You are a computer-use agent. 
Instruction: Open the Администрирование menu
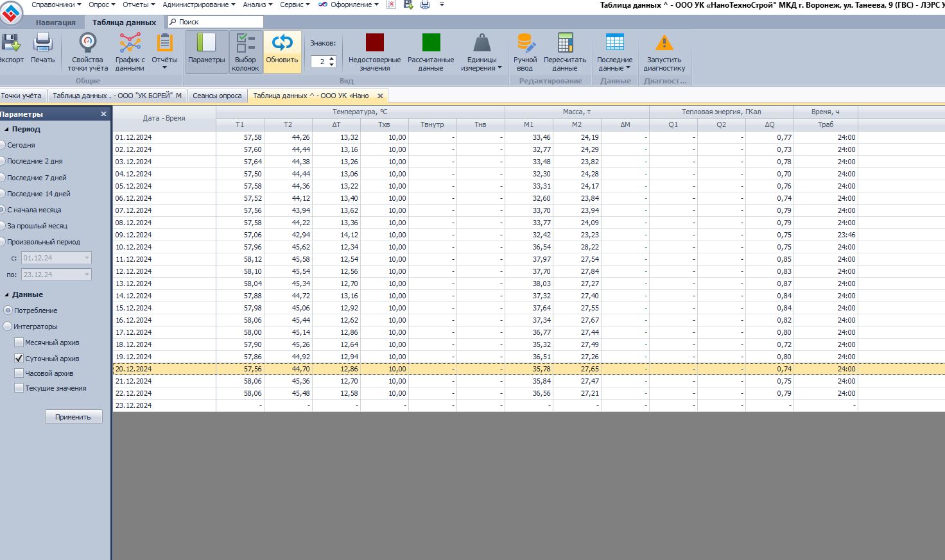pyautogui.click(x=198, y=4)
